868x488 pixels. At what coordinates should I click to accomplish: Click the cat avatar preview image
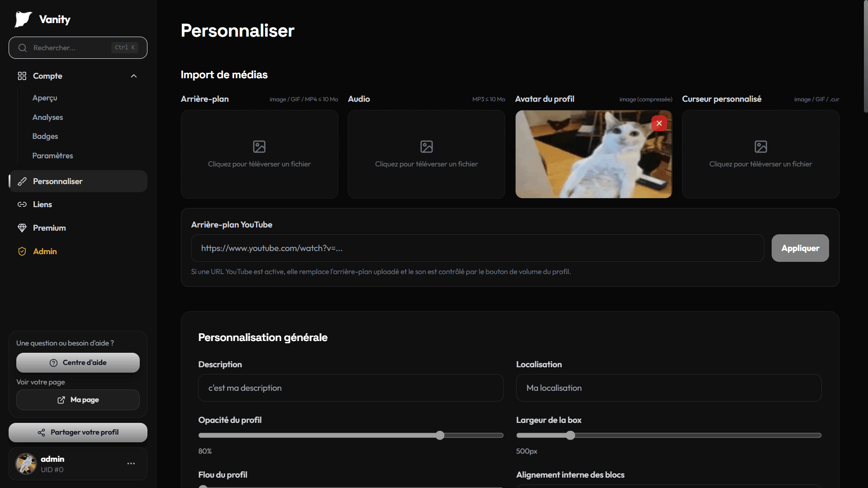click(593, 154)
